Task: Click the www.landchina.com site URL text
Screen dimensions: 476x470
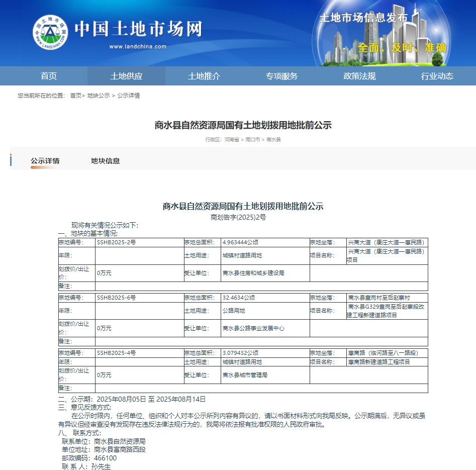Action: coord(138,47)
